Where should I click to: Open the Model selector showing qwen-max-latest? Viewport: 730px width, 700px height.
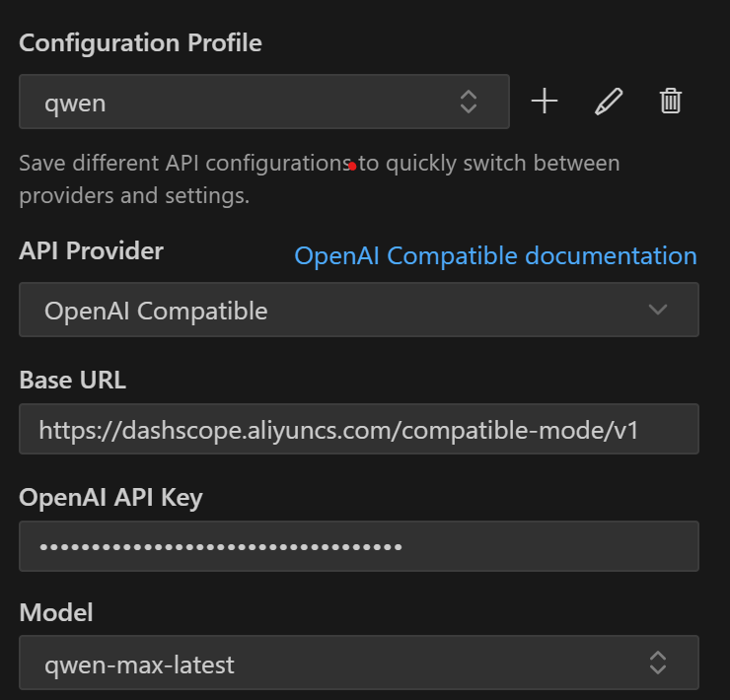click(x=359, y=663)
